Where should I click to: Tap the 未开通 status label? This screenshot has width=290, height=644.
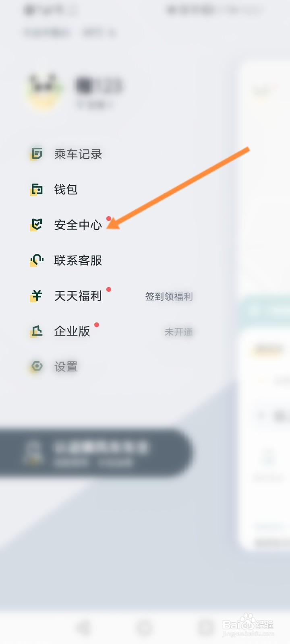[179, 332]
